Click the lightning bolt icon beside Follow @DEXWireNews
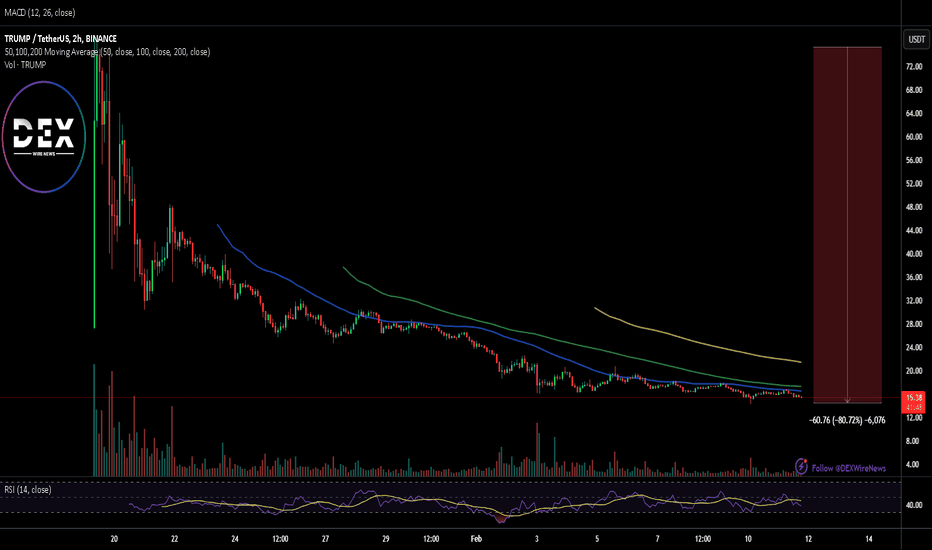Screen dimensions: 932x550 point(801,466)
